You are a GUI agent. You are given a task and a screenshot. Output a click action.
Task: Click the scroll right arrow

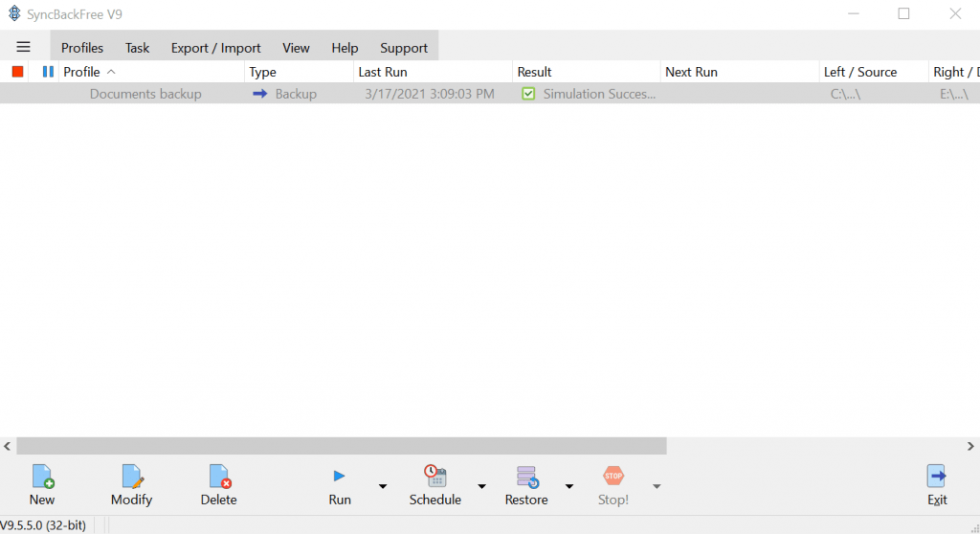(x=970, y=446)
